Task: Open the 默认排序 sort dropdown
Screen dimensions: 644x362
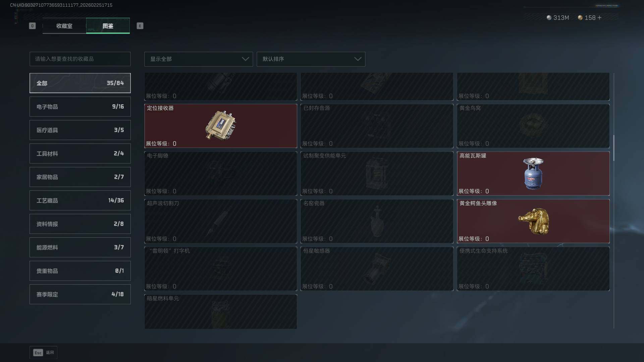Action: coord(311,59)
